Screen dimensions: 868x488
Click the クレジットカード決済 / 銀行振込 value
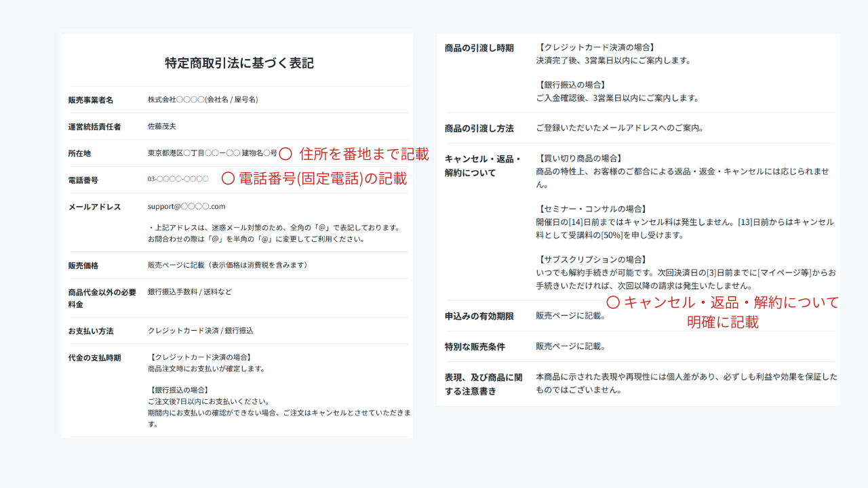coord(200,330)
